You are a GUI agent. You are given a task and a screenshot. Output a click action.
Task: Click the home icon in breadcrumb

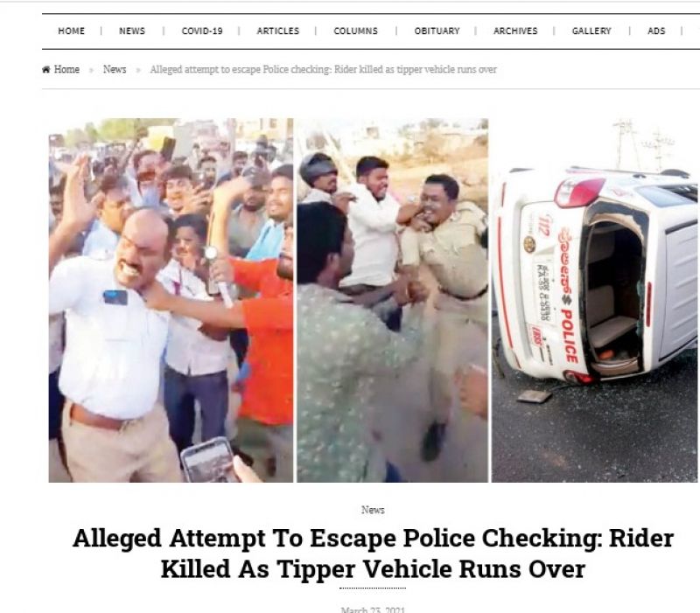pos(46,70)
